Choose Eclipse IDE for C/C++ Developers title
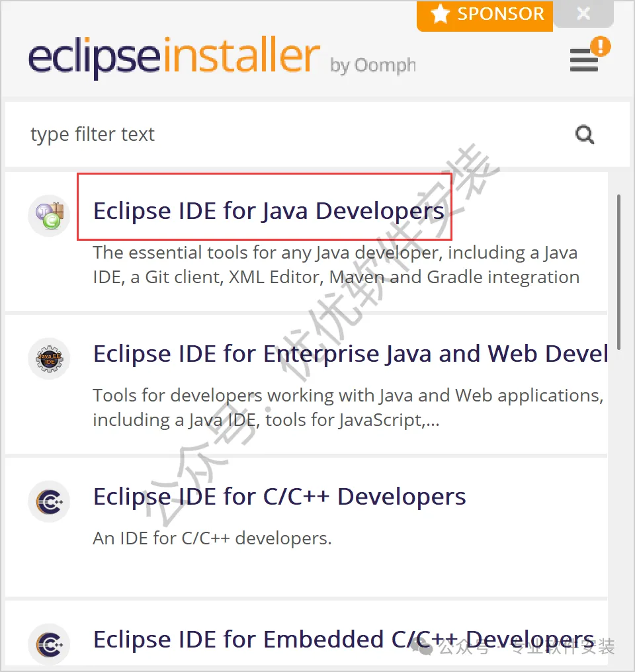The height and width of the screenshot is (672, 635). click(x=279, y=497)
